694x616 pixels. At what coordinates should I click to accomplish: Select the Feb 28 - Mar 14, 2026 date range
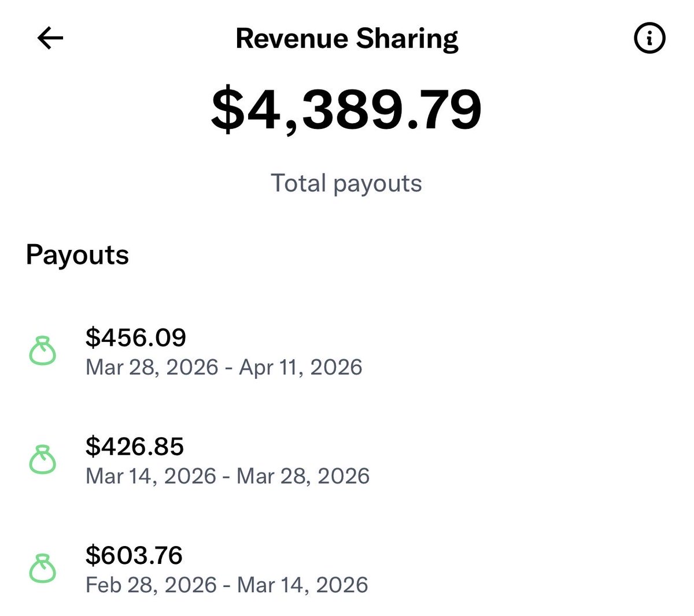pos(227,585)
